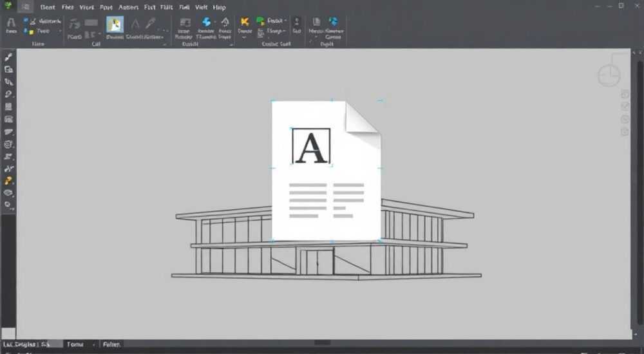Screen dimensions: 644x354
Task: Open the Pedat dropdown in ribbon
Action: pyautogui.click(x=277, y=21)
